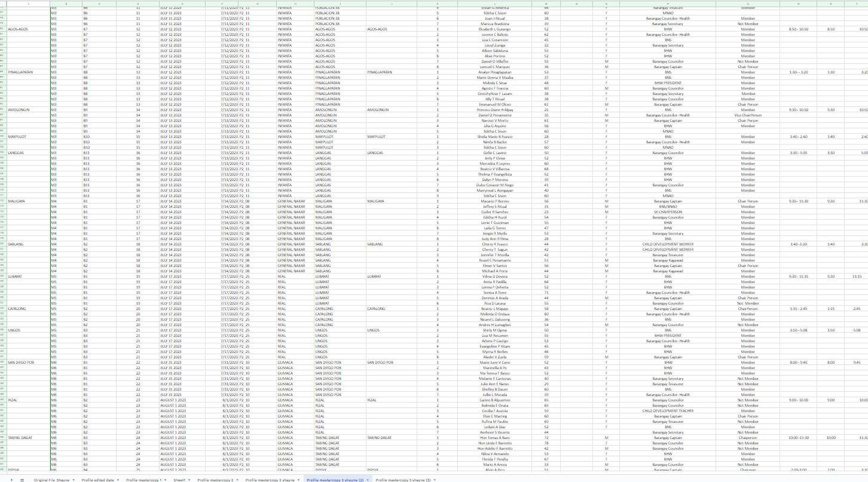Viewport: 868px width, 482px height.
Task: Click the time range 1:30 - 3:20
Action: 799,72
